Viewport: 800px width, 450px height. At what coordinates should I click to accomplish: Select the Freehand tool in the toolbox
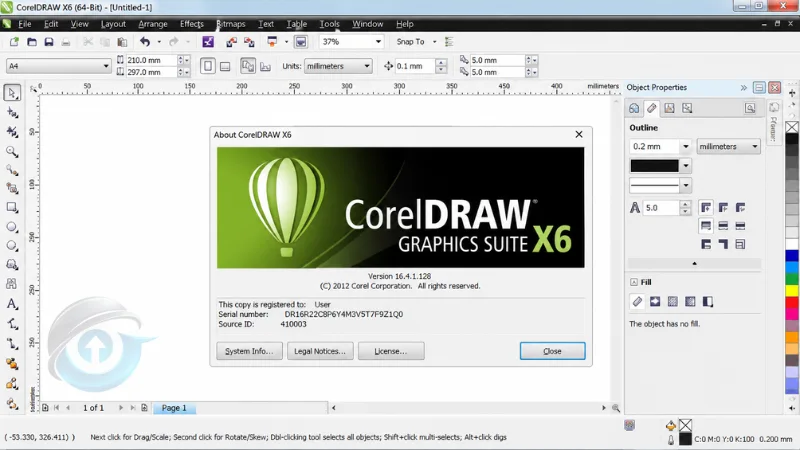point(12,170)
